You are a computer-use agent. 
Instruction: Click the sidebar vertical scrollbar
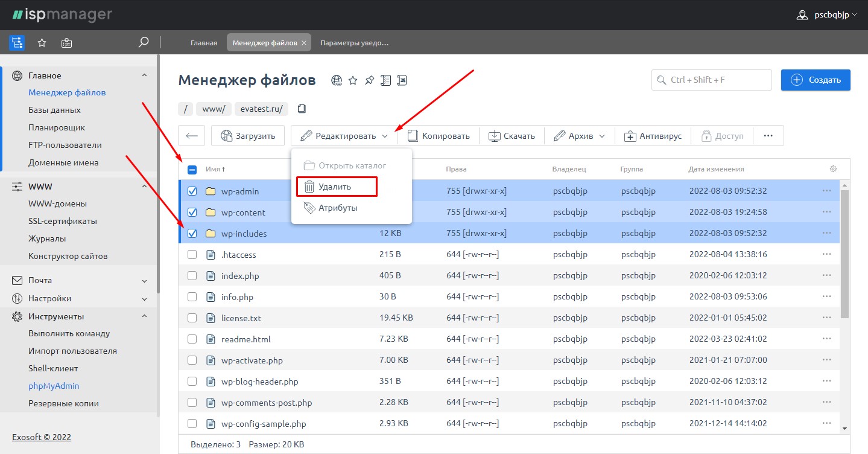[x=158, y=175]
